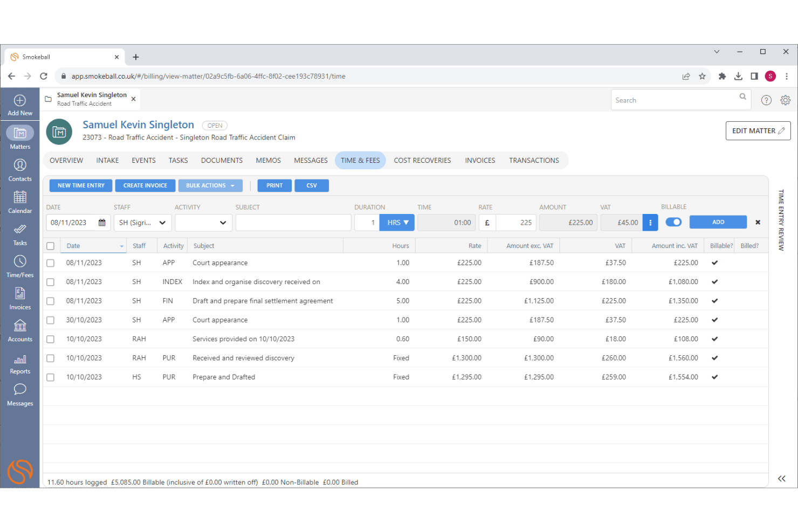Select the 30/10/2023 Court appearance row checkbox
798x532 pixels.
click(51, 320)
